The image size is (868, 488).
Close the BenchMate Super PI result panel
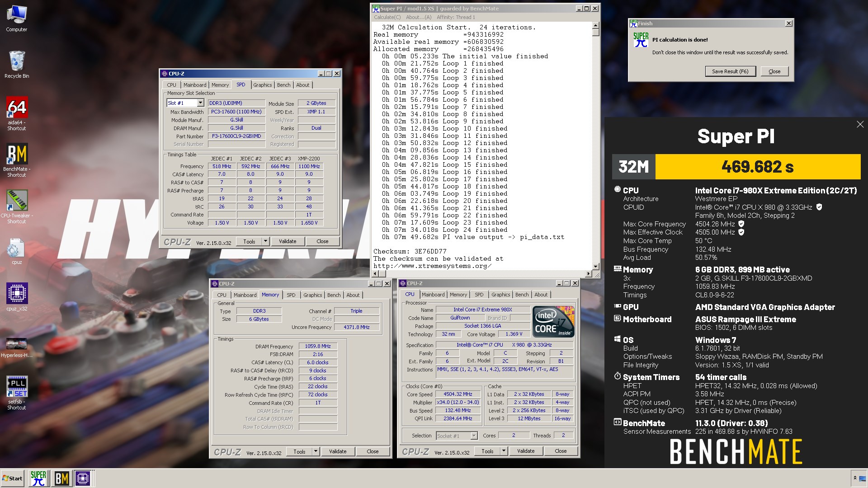pyautogui.click(x=860, y=124)
